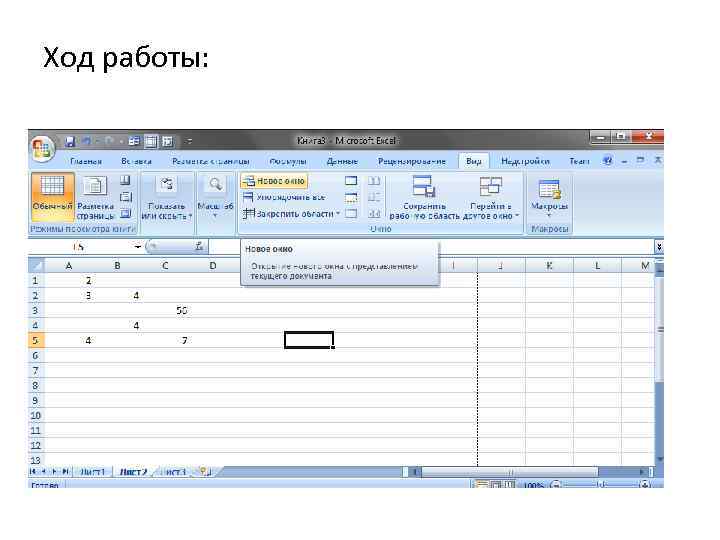The height and width of the screenshot is (540, 720).
Task: Click the Select All corner of the grid
Action: (36, 265)
